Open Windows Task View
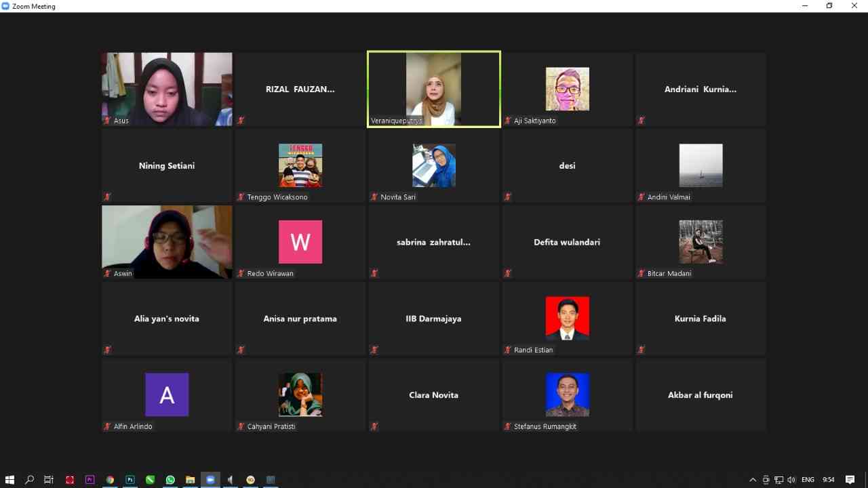This screenshot has height=488, width=868. (x=49, y=480)
